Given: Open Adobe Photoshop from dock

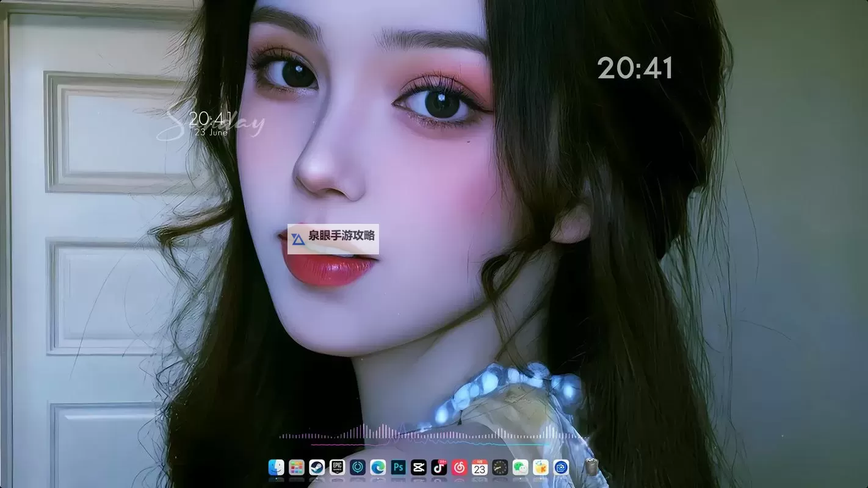Looking at the screenshot, I should pyautogui.click(x=399, y=468).
